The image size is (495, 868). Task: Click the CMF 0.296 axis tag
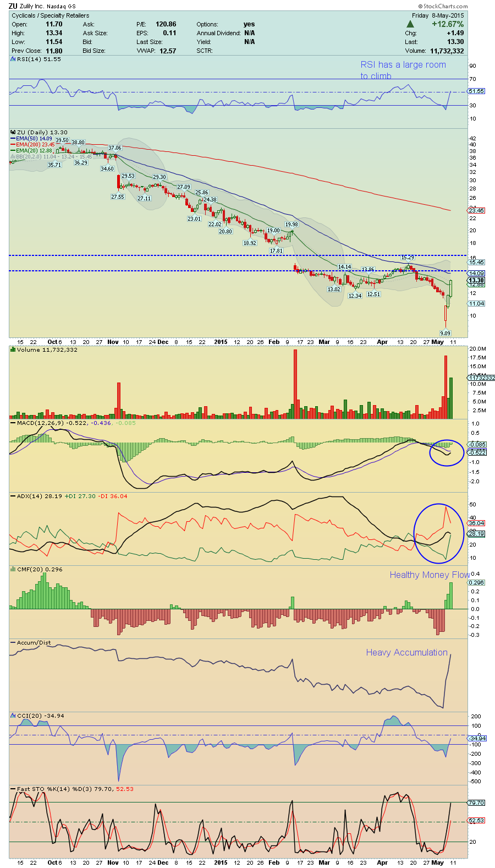(x=476, y=582)
